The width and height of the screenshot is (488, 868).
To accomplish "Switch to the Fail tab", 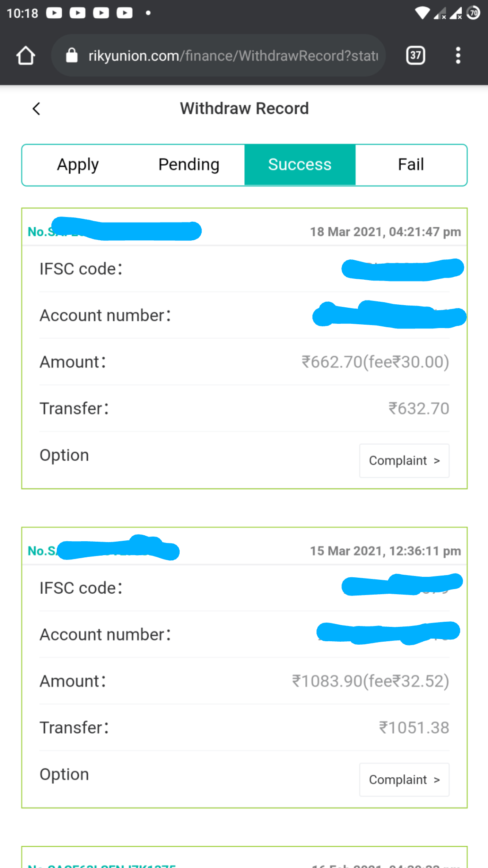I will coord(411,164).
